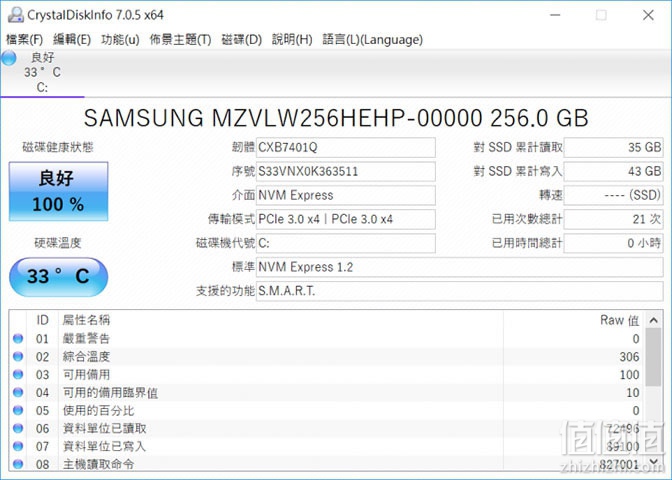Minimize the CrystalDiskInfo window

555,15
